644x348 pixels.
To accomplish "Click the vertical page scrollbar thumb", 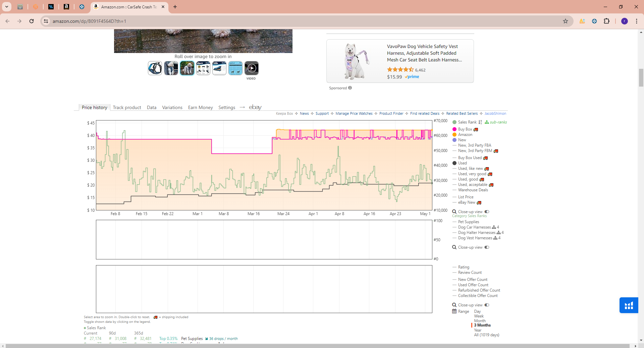I will click(x=641, y=78).
